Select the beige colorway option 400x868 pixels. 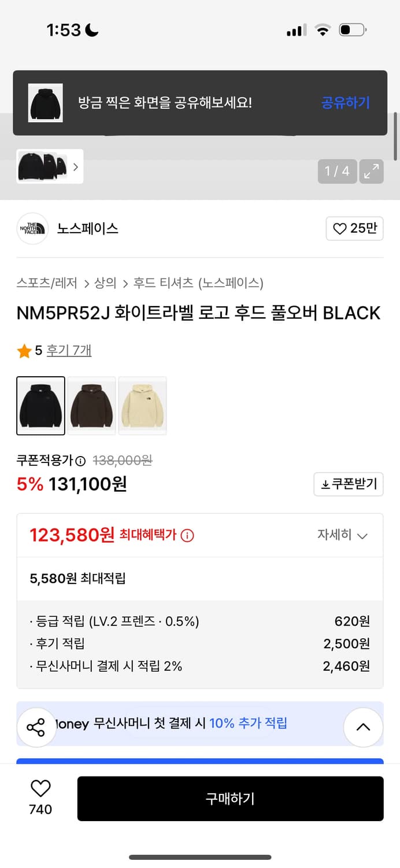(x=142, y=406)
